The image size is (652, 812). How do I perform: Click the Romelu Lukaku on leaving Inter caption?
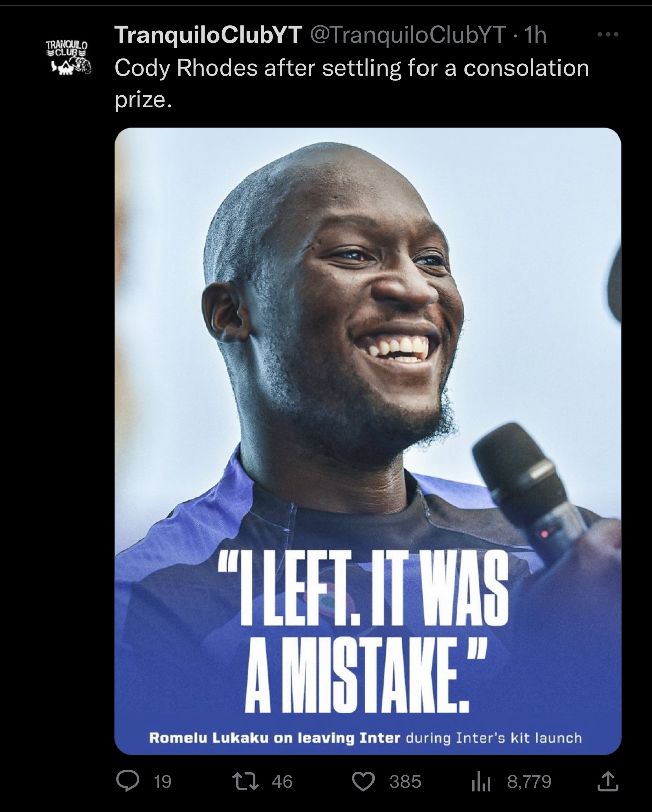click(x=274, y=738)
